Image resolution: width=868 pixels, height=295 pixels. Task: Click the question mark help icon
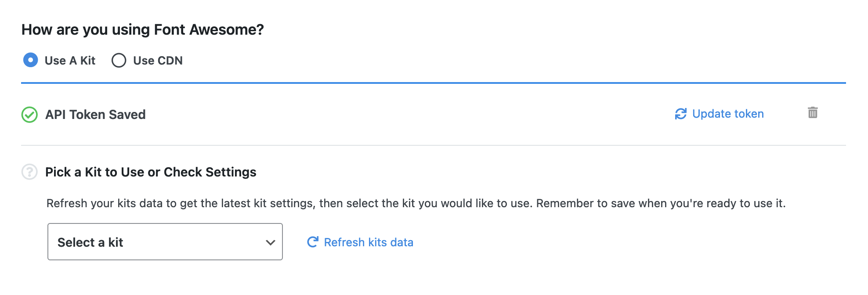click(x=29, y=172)
